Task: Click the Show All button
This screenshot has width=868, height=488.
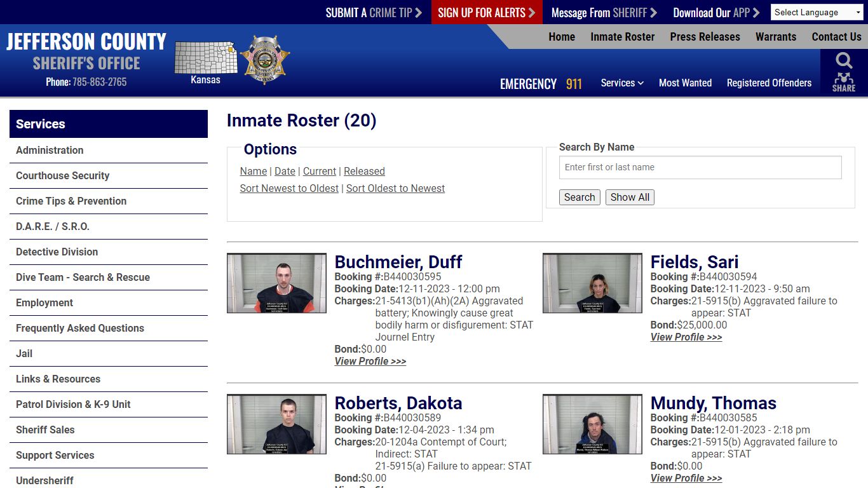Action: pyautogui.click(x=630, y=197)
